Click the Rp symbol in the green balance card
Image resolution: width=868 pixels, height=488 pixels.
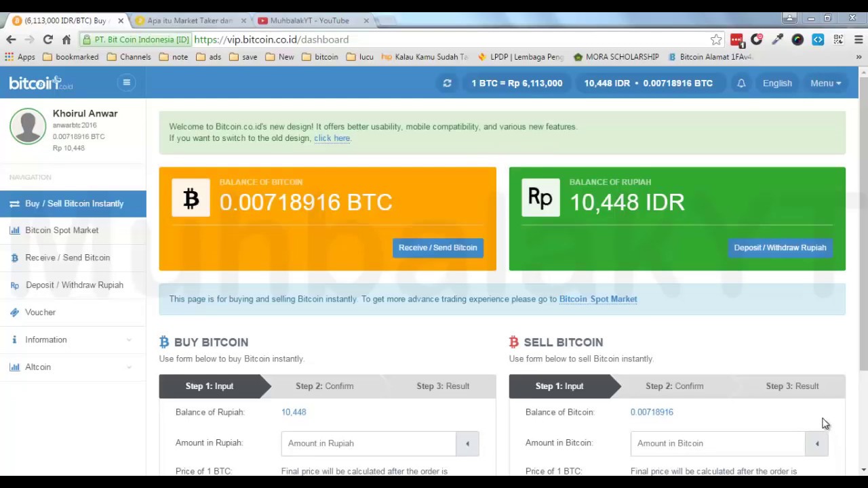coord(540,198)
